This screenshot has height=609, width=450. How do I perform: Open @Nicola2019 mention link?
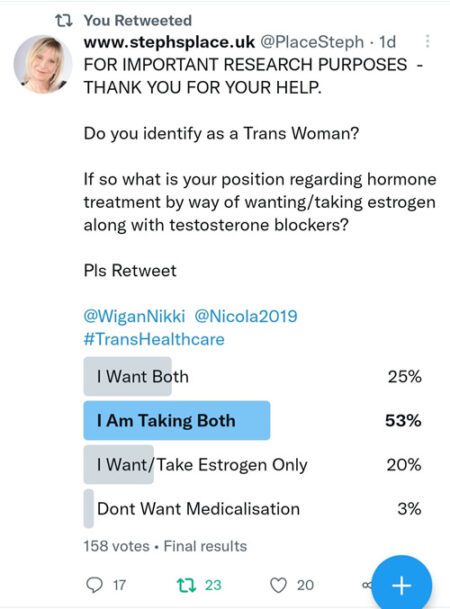246,316
